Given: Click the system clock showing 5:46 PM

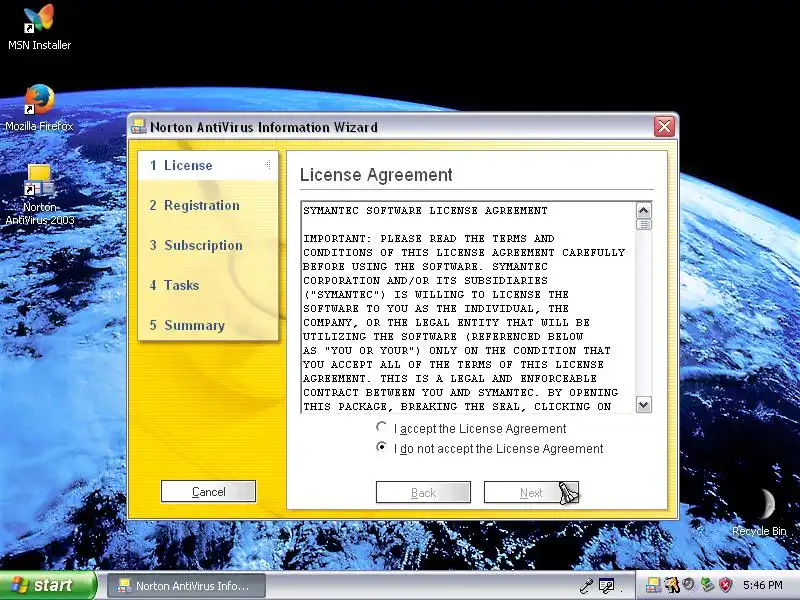Looking at the screenshot, I should (763, 585).
